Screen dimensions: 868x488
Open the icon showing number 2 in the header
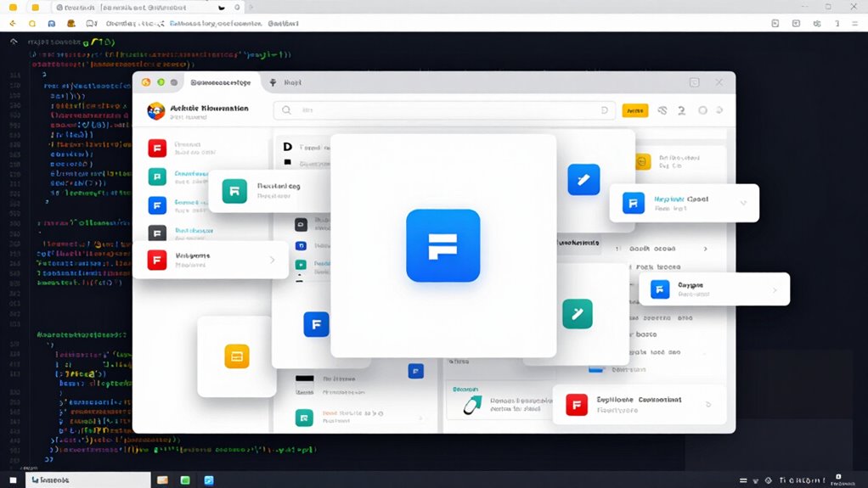pos(681,110)
